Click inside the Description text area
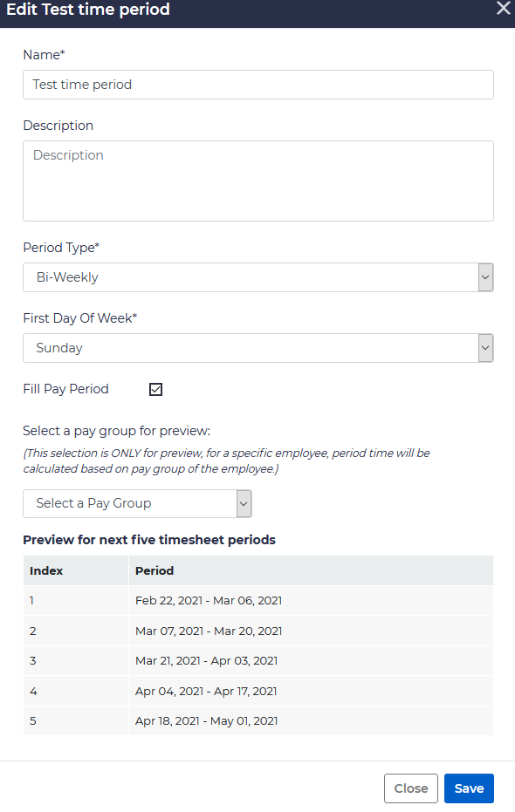Viewport: 515px width, 812px height. tap(257, 179)
